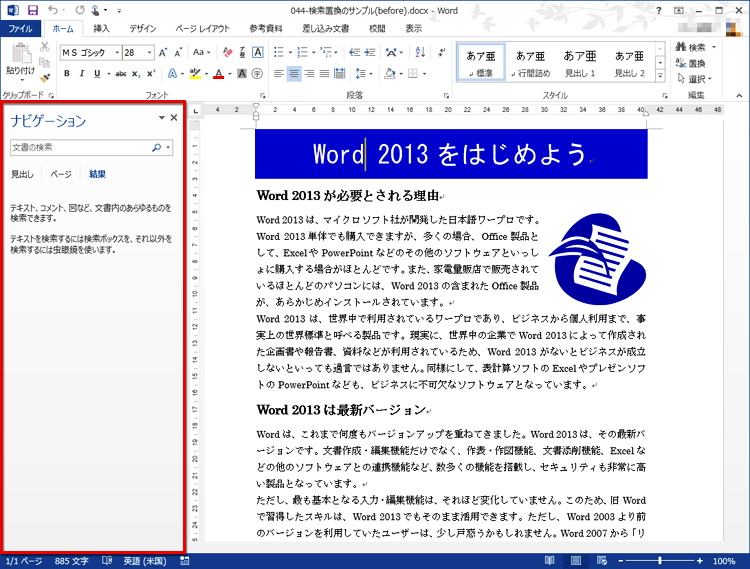Click the 885 文字 word count
Viewport: 750px width, 569px height.
(72, 561)
